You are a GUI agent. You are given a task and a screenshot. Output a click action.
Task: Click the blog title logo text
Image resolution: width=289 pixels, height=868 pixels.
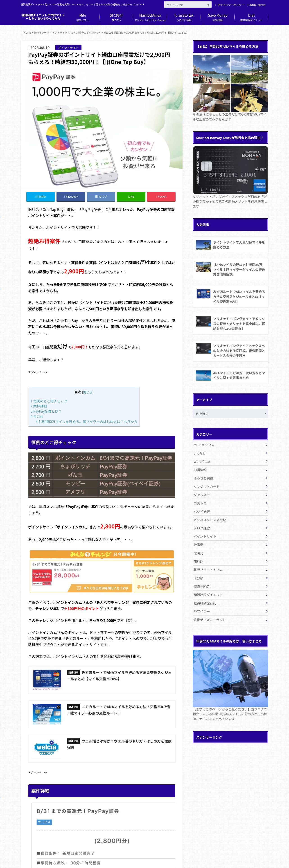pos(43,17)
